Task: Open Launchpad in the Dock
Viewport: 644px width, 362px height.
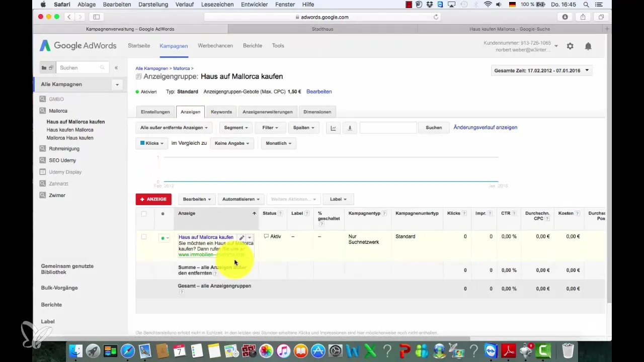Action: tap(93, 350)
